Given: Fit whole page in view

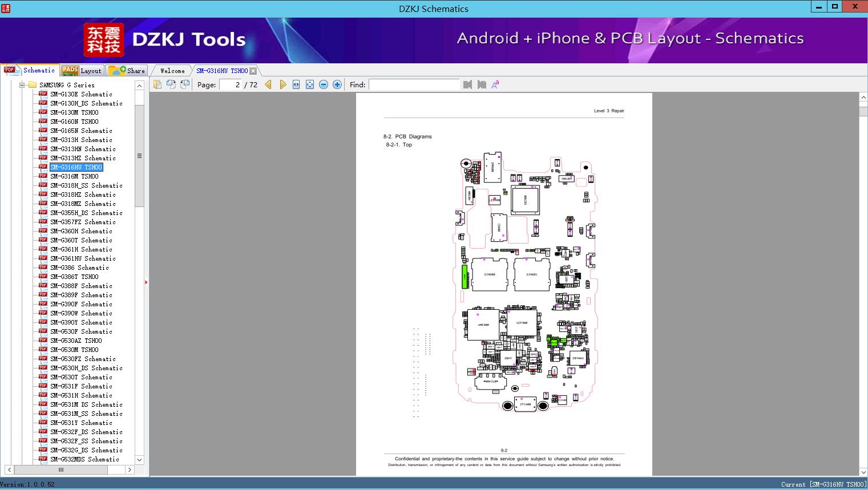Looking at the screenshot, I should pos(310,84).
